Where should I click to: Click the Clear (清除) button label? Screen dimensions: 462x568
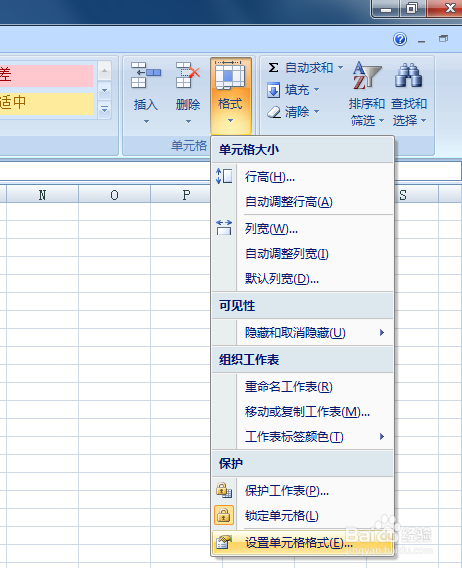pos(297,111)
